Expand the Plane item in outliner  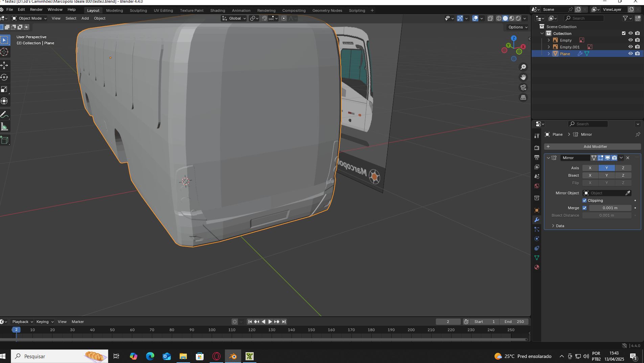click(x=549, y=54)
